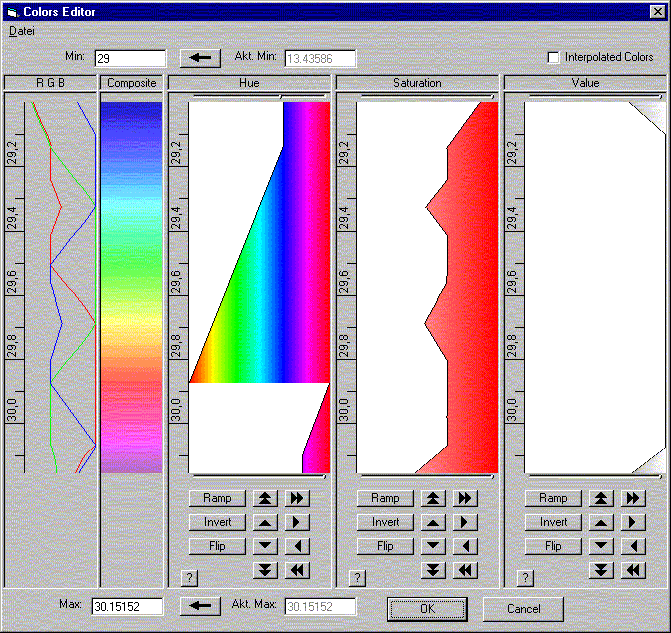This screenshot has width=671, height=633.
Task: Click Flip button under Value
Action: coord(553,546)
